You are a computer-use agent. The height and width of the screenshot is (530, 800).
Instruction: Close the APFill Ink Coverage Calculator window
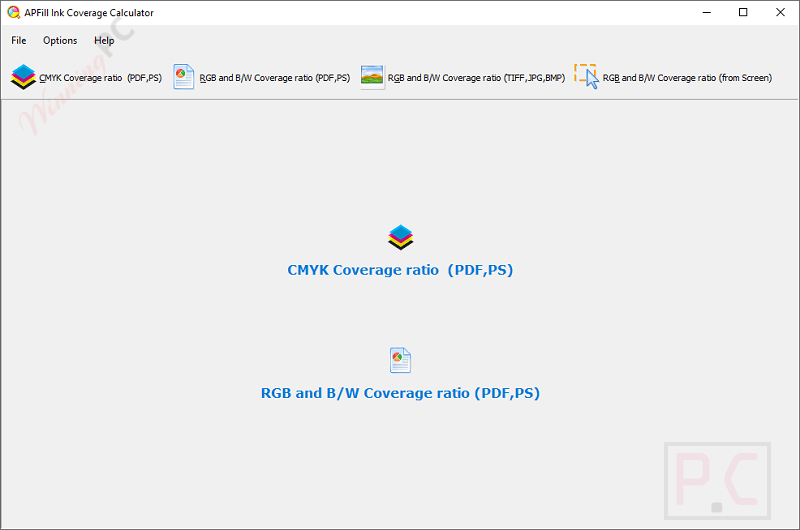tap(780, 12)
